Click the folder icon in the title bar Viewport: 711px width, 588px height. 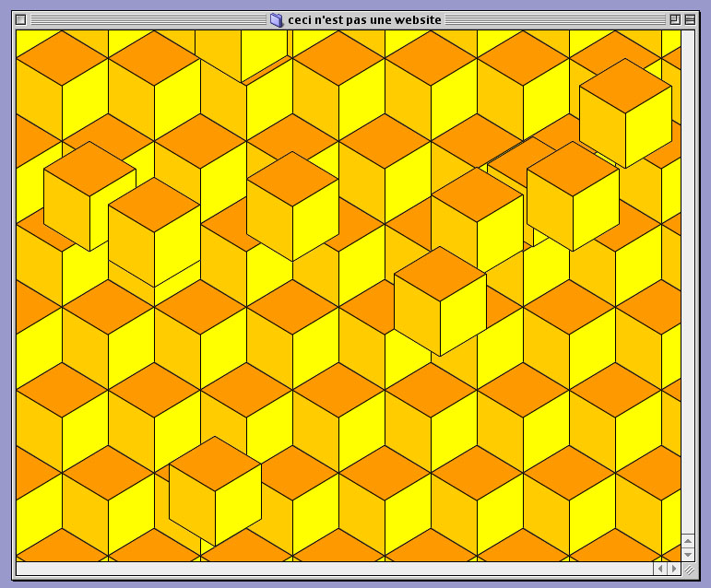(276, 20)
